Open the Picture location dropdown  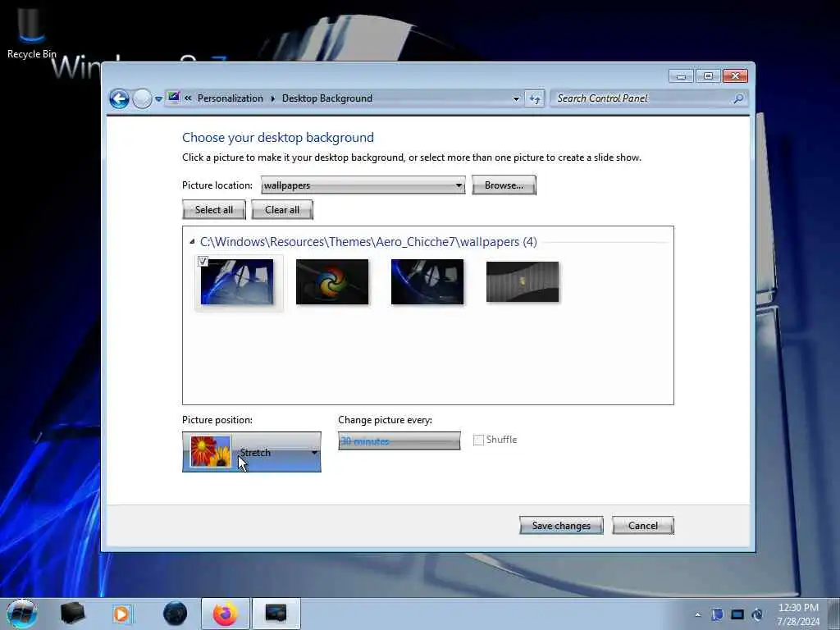363,185
